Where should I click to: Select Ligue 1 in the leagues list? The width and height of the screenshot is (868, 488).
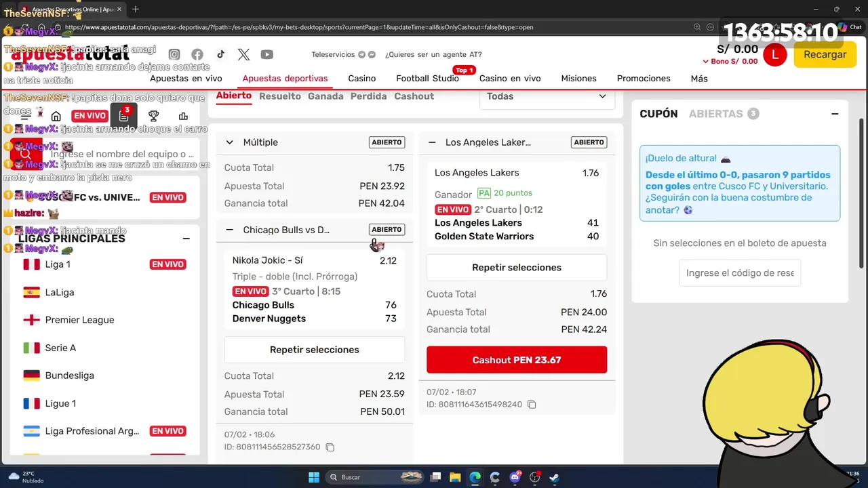point(60,403)
